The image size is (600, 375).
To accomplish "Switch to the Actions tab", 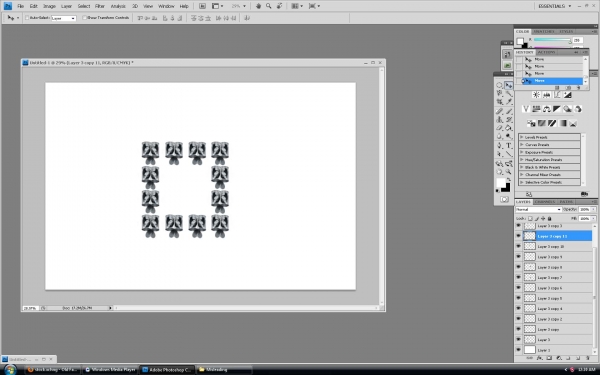I will click(x=546, y=52).
